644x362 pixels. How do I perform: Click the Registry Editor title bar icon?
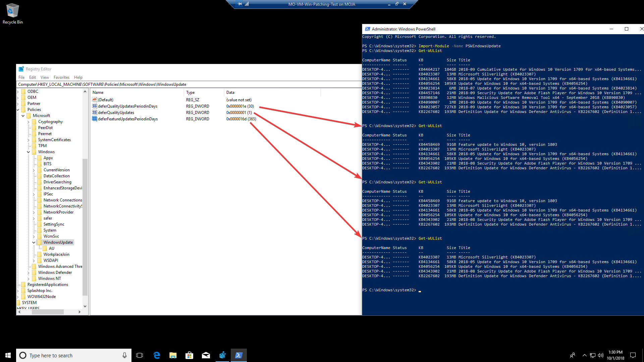pyautogui.click(x=21, y=69)
